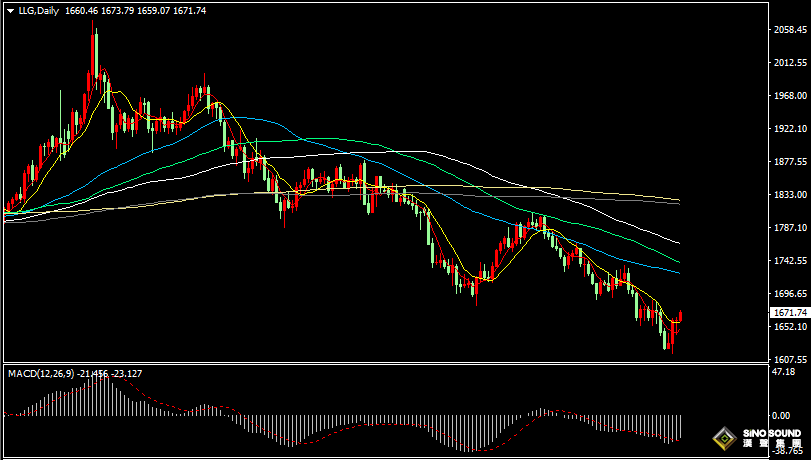Screen dimensions: 811x460
Task: Open the chart menu triangle beside LLG,Daily
Action: click(11, 11)
